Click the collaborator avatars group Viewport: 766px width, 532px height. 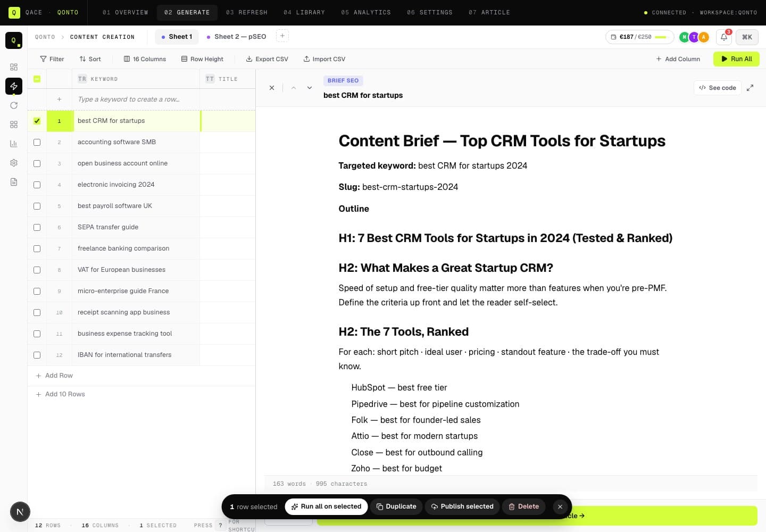point(694,37)
